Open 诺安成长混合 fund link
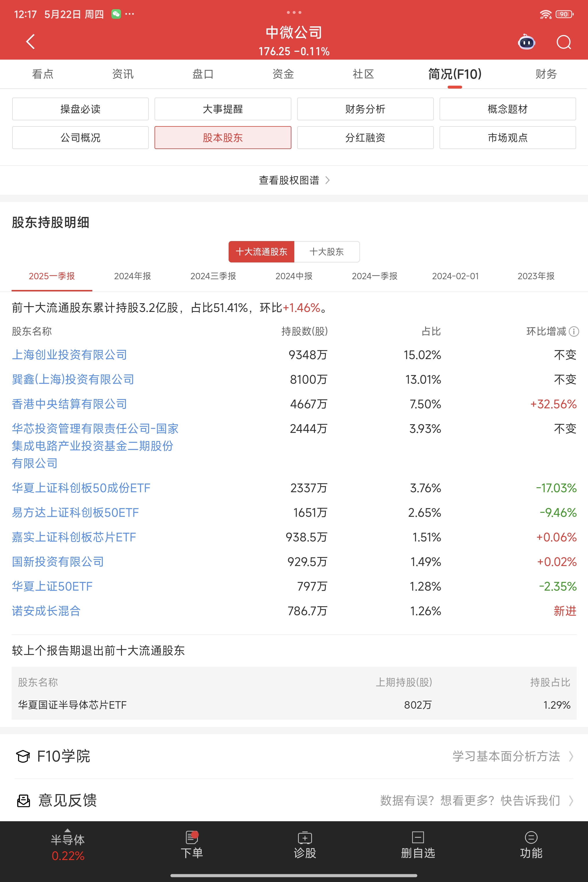The image size is (588, 882). [x=46, y=611]
